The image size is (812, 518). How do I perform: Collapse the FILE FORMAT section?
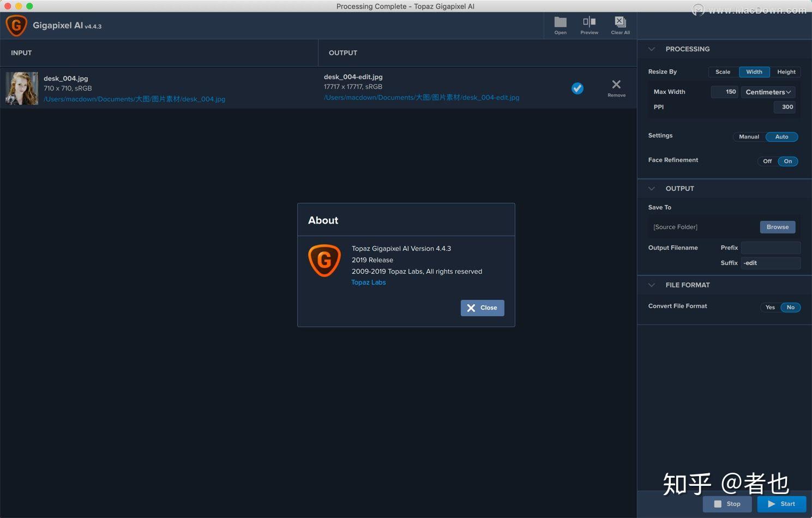652,285
